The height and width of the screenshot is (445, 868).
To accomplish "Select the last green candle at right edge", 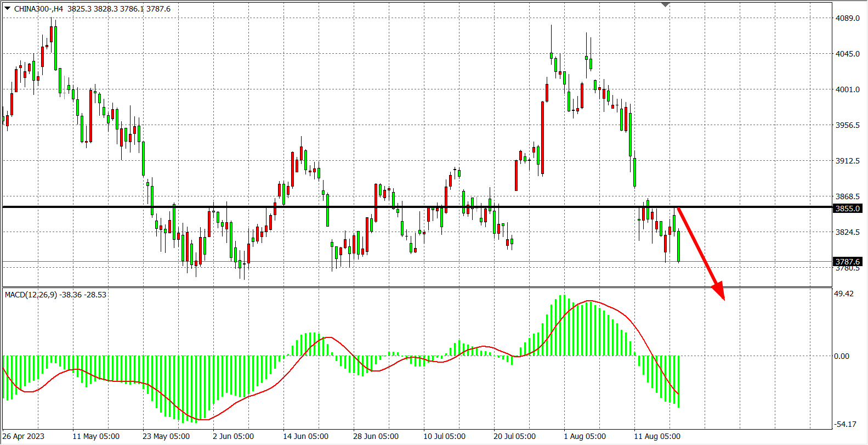I will [x=678, y=246].
